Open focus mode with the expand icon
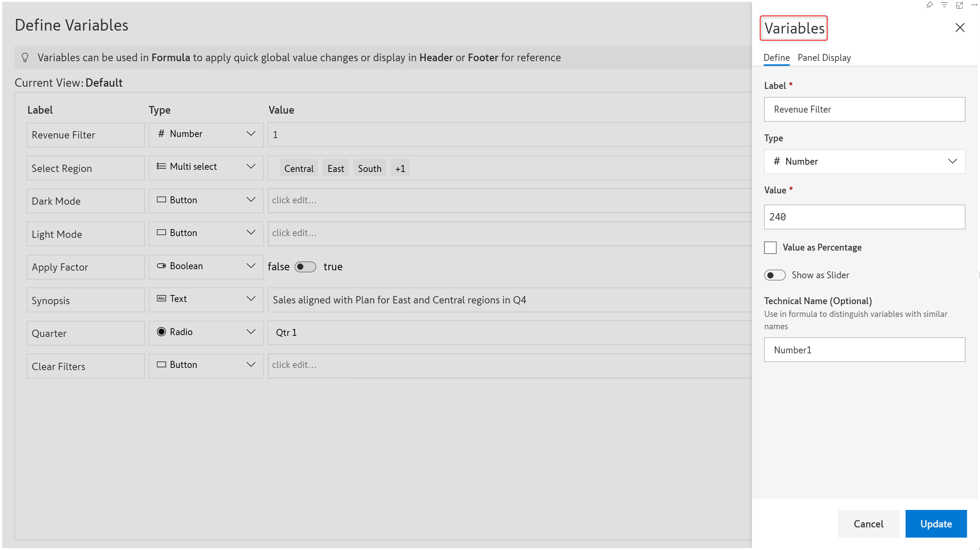 [959, 5]
